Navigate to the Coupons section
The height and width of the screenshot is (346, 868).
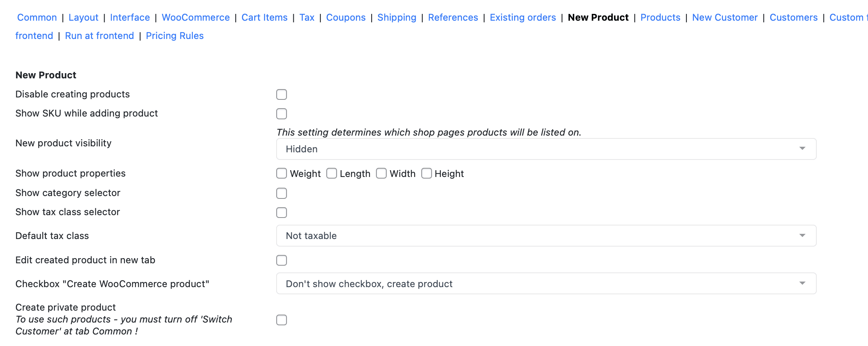346,17
